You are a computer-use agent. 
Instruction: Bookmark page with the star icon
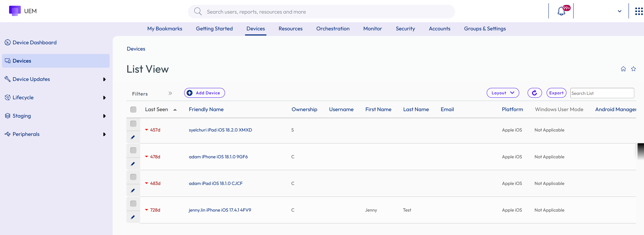tap(633, 69)
